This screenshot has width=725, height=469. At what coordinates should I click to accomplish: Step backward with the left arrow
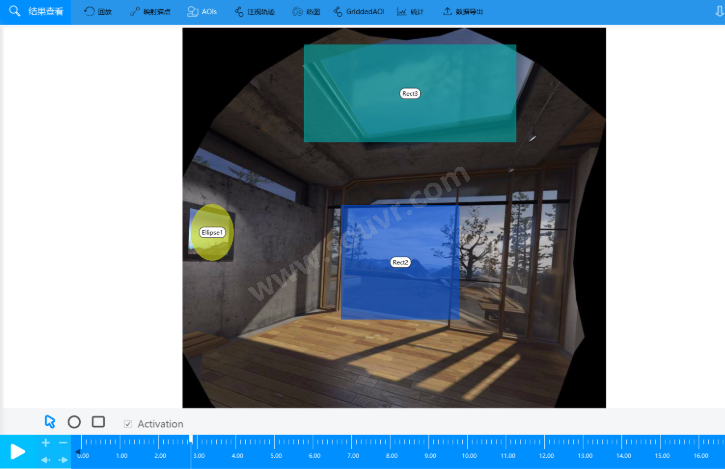[x=45, y=460]
